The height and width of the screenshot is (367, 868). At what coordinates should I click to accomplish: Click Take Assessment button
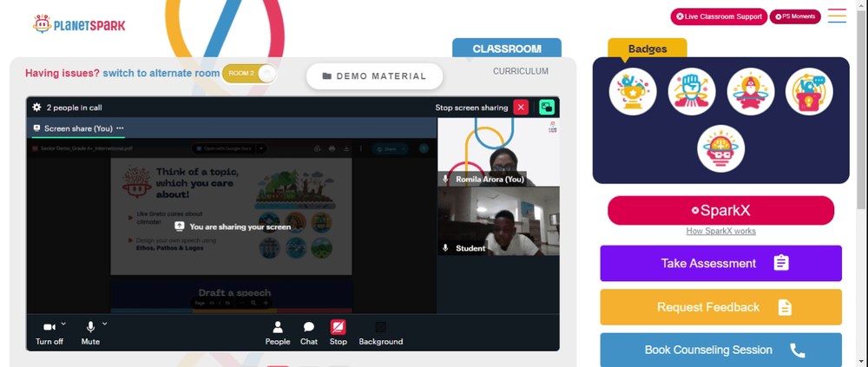pyautogui.click(x=720, y=263)
